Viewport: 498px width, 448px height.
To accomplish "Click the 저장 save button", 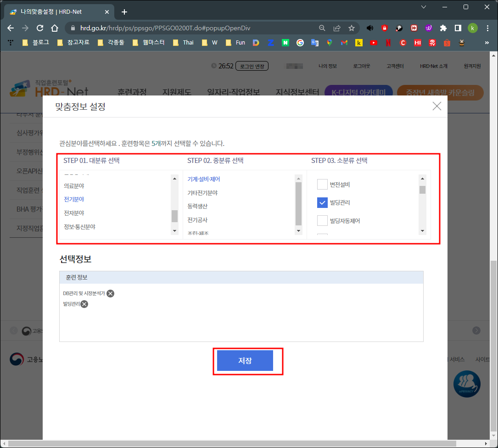I will [x=245, y=360].
